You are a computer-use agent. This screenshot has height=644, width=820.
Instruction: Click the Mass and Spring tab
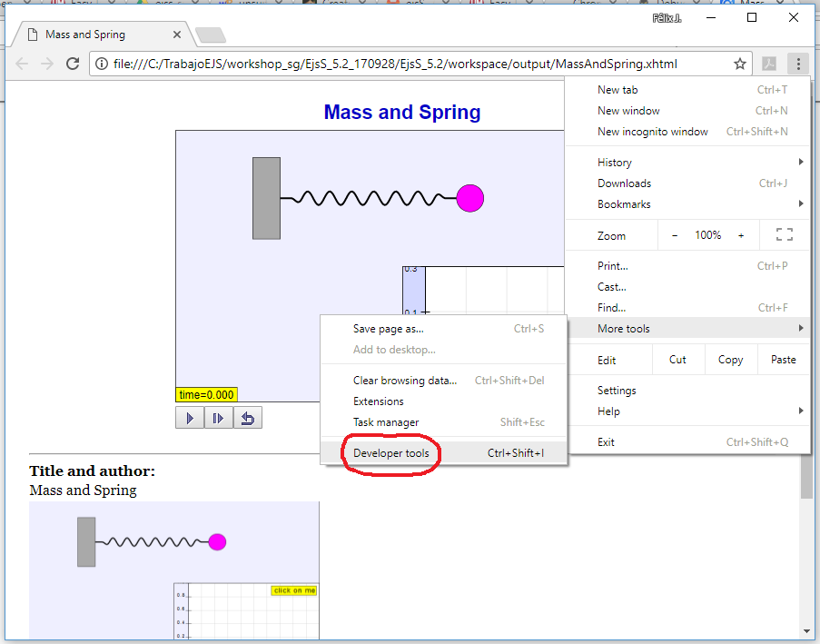[103, 35]
